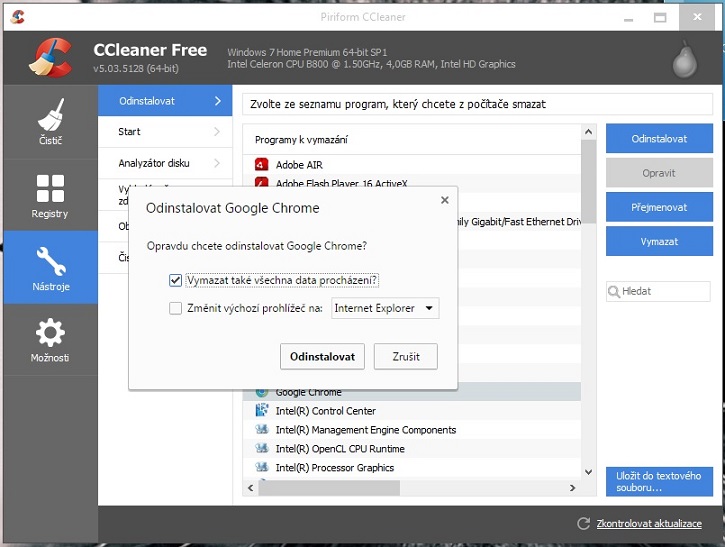This screenshot has height=547, width=725.
Task: Click the refresh icon beside Zkontrolovat aktualizace
Action: pyautogui.click(x=583, y=524)
